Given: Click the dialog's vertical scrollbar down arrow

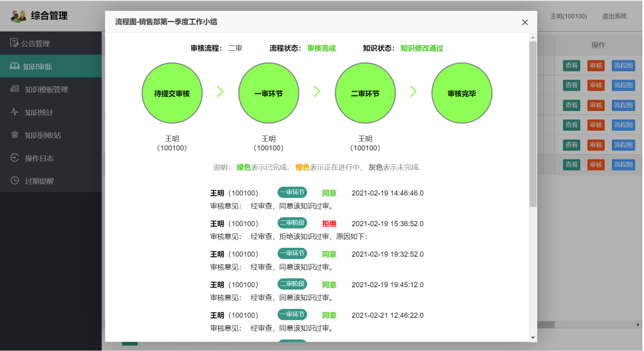Looking at the screenshot, I should tap(533, 338).
